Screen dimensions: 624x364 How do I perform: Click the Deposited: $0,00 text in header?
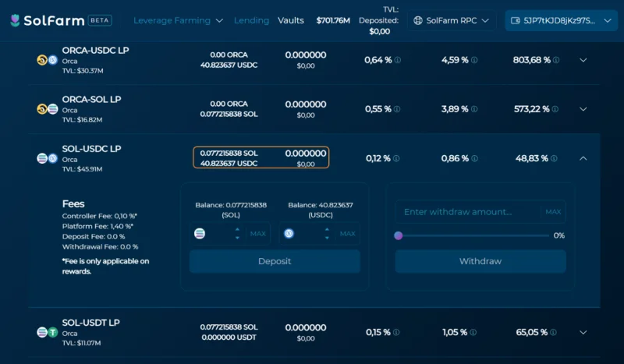pos(379,26)
